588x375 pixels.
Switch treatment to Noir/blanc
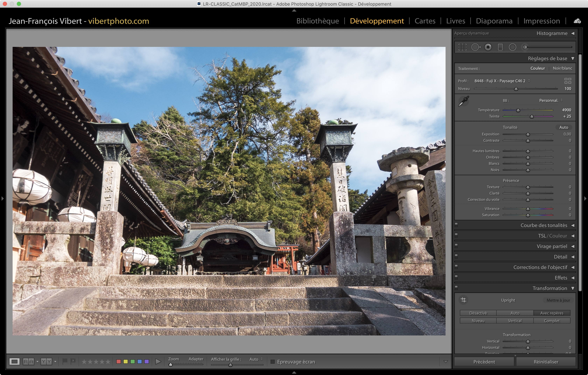[x=562, y=68]
